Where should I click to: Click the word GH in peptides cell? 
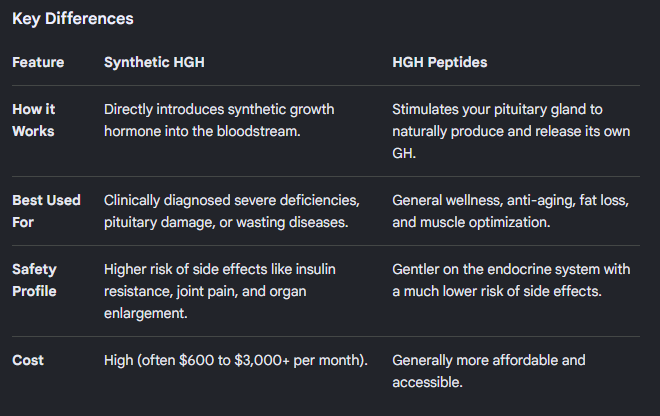coord(404,153)
